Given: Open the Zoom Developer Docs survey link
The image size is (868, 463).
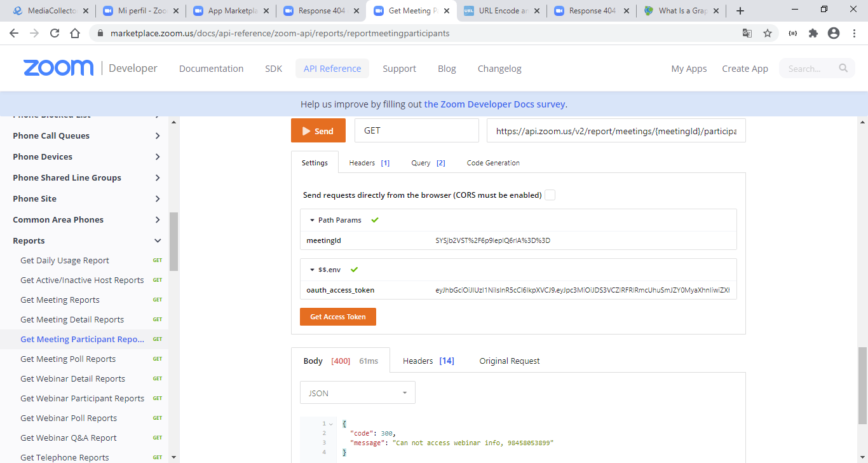Looking at the screenshot, I should click(x=495, y=104).
